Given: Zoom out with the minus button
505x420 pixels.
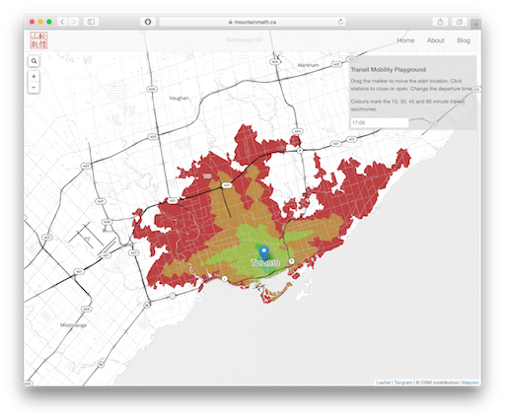Looking at the screenshot, I should pos(34,88).
